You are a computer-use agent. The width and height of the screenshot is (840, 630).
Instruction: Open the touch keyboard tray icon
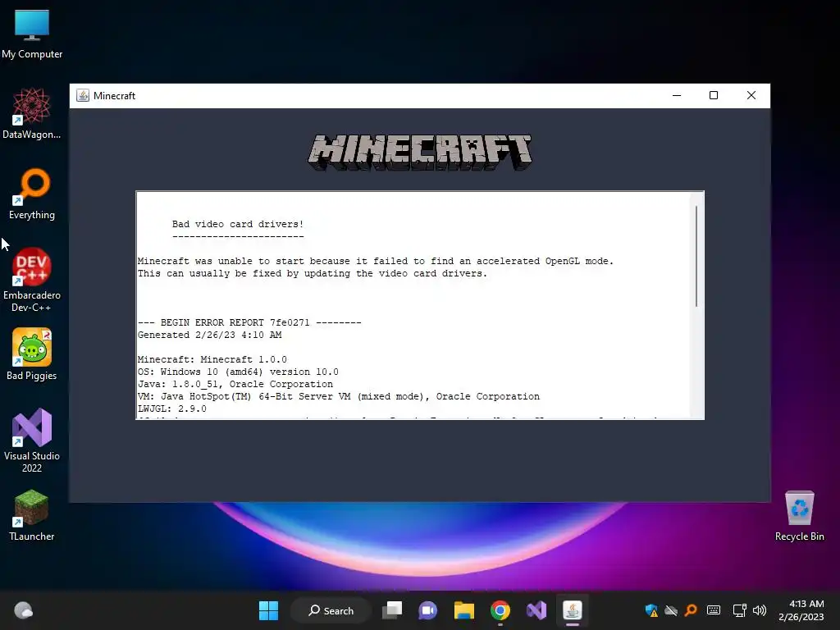tap(714, 610)
